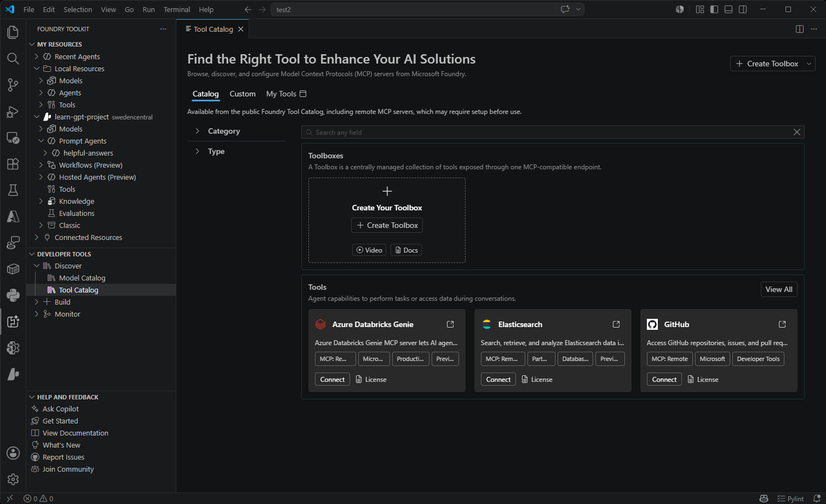Split the editor to the right
Viewport: 826px width, 504px height.
point(800,29)
